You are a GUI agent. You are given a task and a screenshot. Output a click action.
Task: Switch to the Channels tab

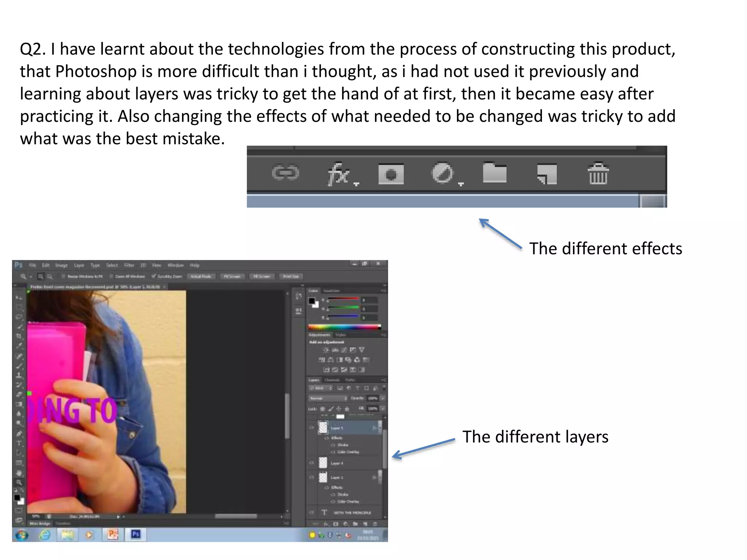[332, 380]
